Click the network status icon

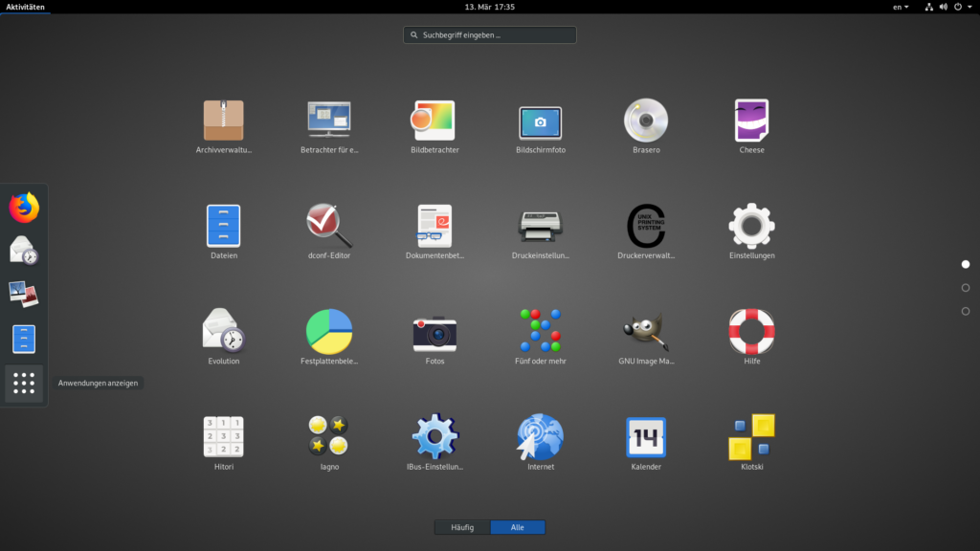pyautogui.click(x=928, y=7)
